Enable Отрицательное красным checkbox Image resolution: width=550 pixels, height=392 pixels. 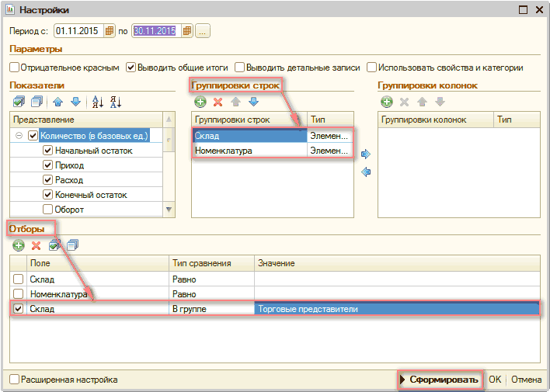pos(14,68)
